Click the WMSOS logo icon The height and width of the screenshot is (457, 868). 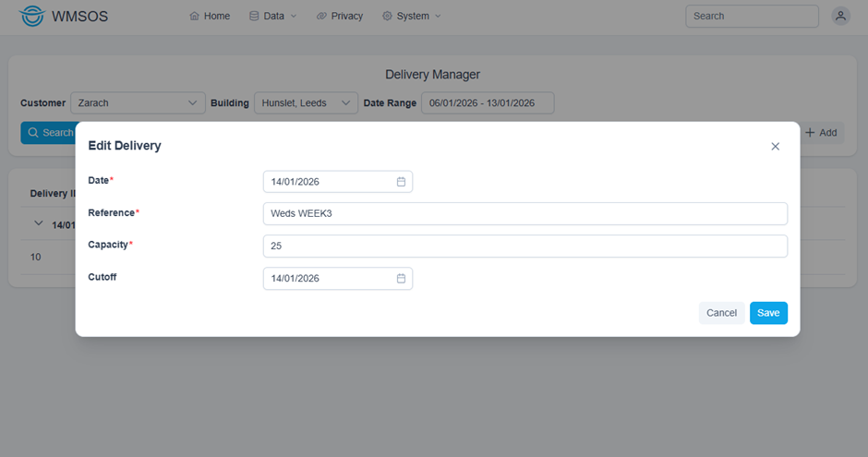point(31,16)
